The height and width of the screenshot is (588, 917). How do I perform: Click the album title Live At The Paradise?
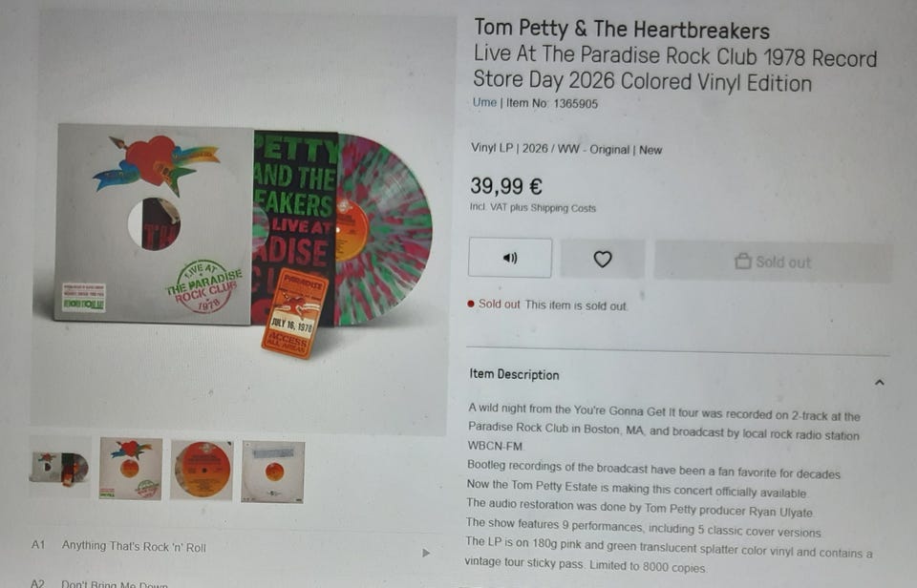point(675,69)
